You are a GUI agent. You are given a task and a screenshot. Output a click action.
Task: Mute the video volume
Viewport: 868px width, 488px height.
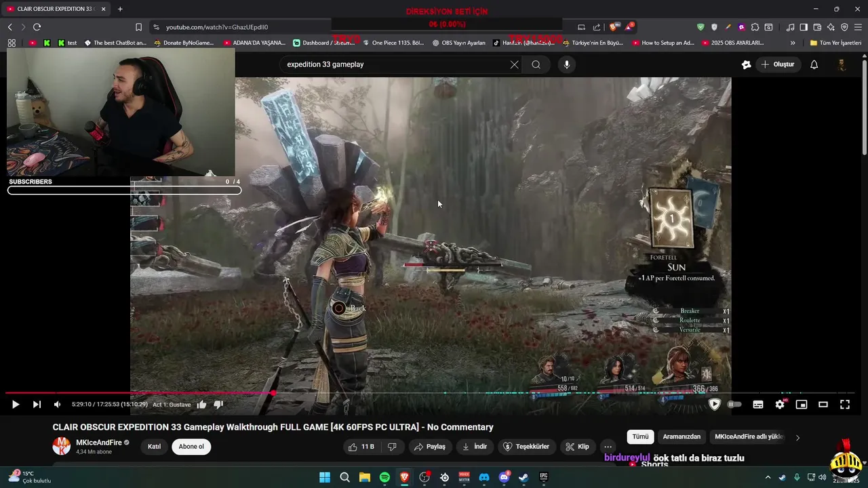(x=57, y=405)
